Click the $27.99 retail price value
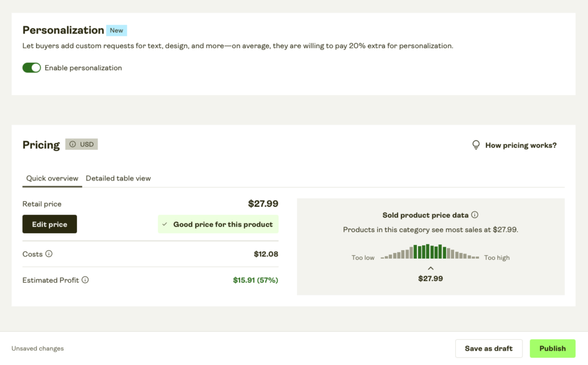The image size is (588, 365). tap(263, 203)
